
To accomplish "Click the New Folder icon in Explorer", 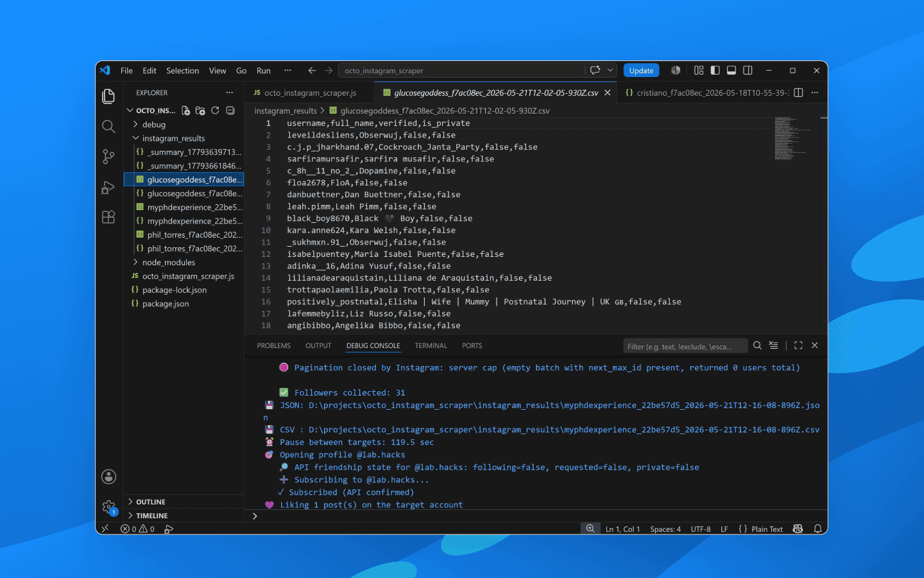I will 200,110.
